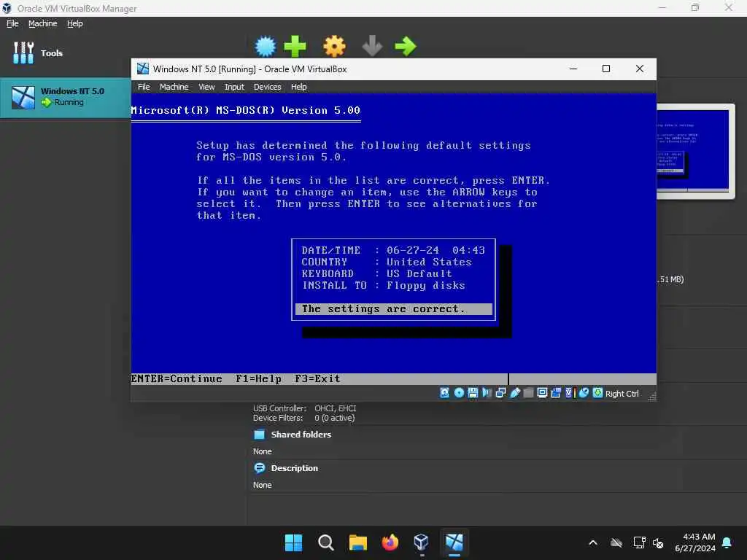Click the muted volume tray icon
747x560 pixels.
[x=659, y=542]
